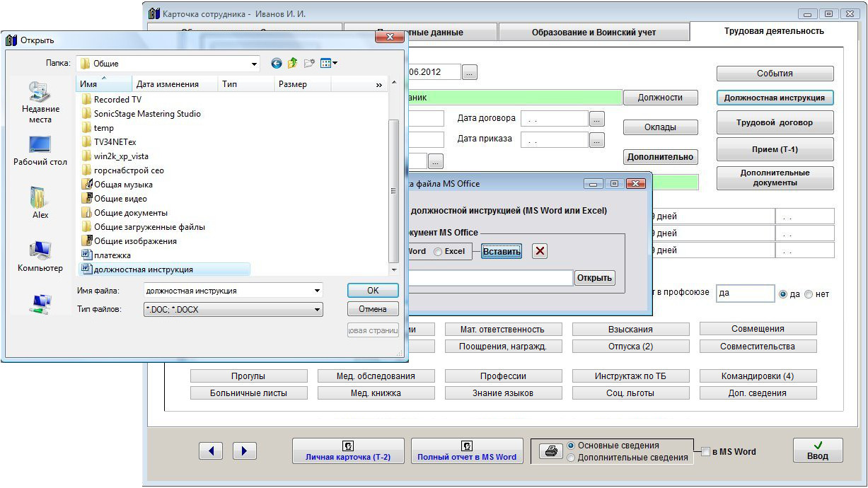Click the Вставить button

click(x=502, y=252)
